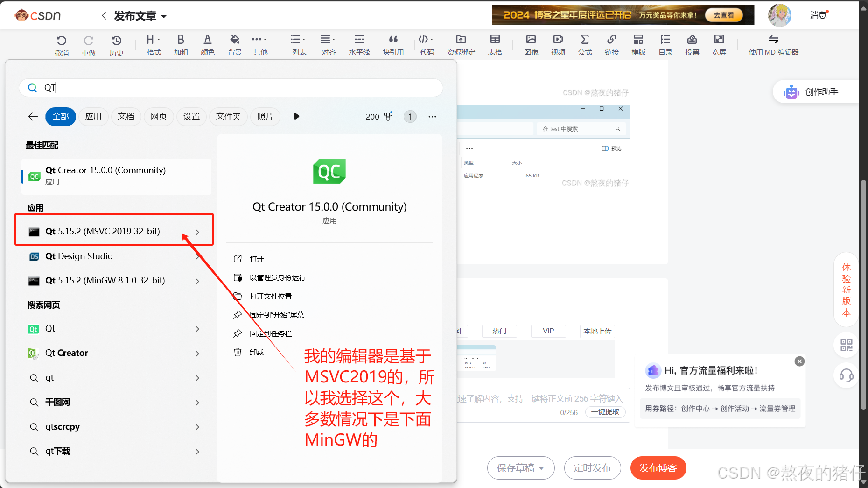Open Messages (消息)
Image resolution: width=868 pixels, height=488 pixels.
pos(819,15)
